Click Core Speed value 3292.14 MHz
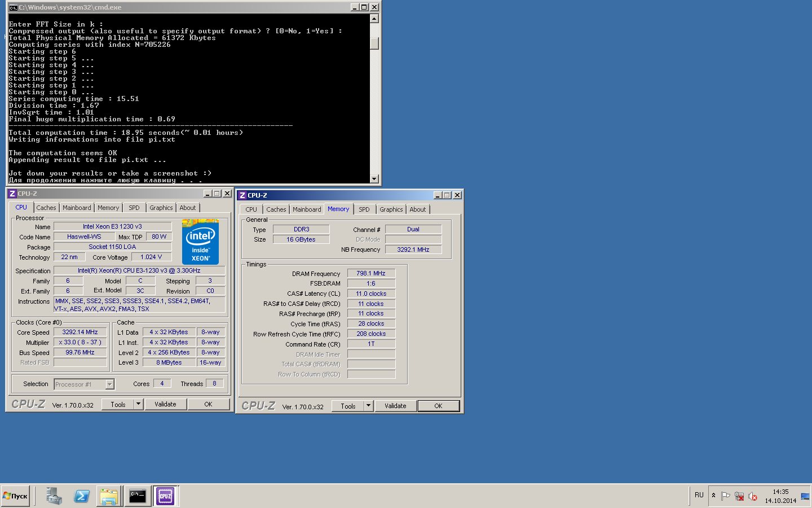 pyautogui.click(x=80, y=332)
